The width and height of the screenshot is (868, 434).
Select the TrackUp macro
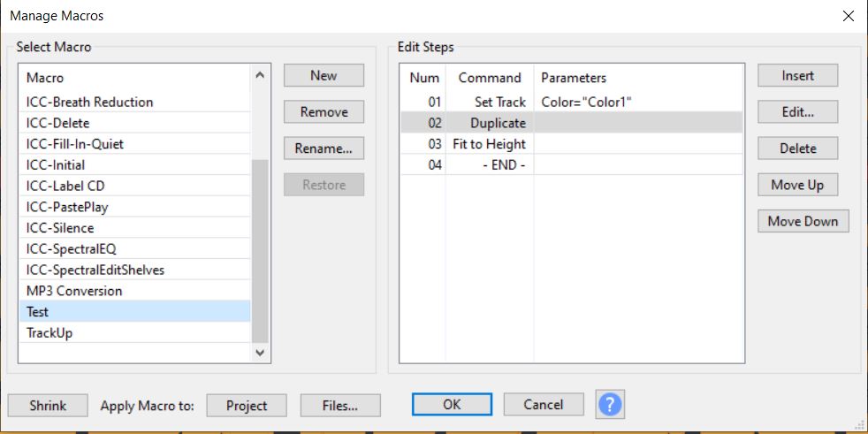[x=49, y=332]
